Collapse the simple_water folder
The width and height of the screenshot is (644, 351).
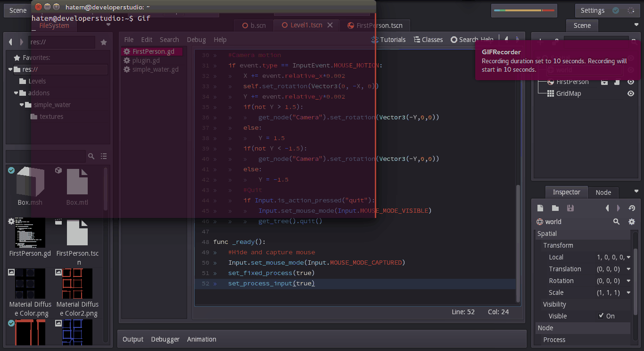pyautogui.click(x=22, y=105)
